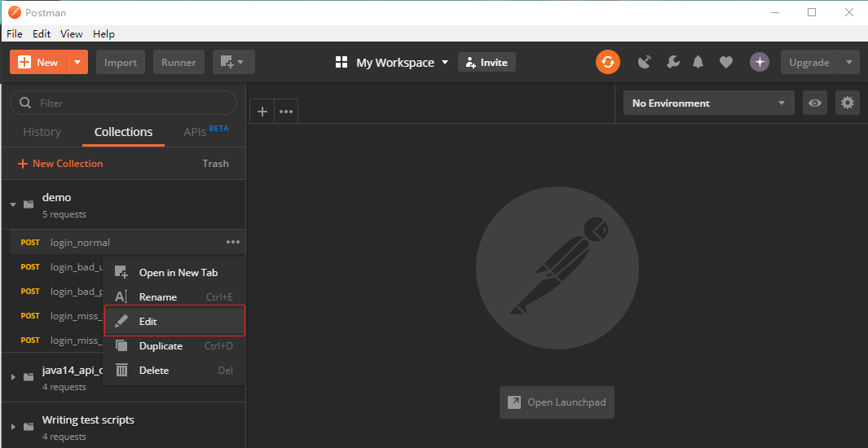Choose Rename from context menu
The width and height of the screenshot is (868, 448).
[174, 297]
